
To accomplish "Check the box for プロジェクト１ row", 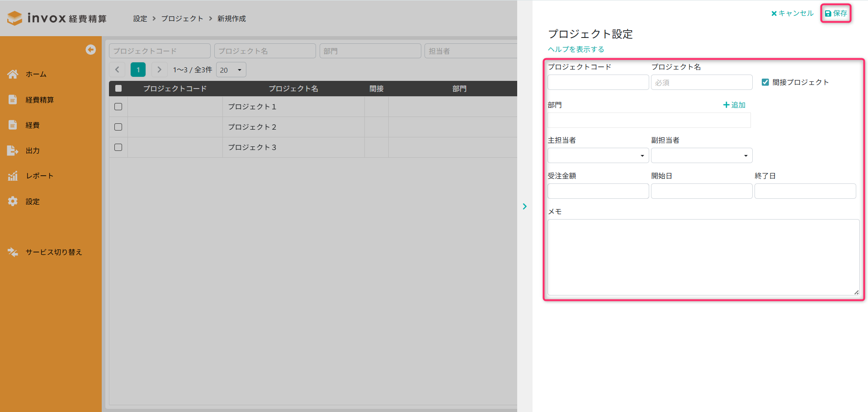I will [x=118, y=107].
